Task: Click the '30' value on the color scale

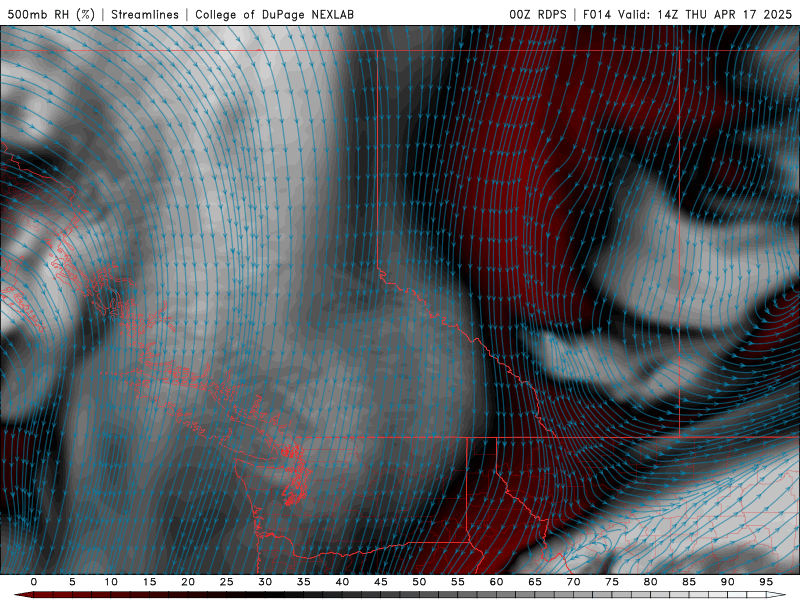Action: (265, 582)
